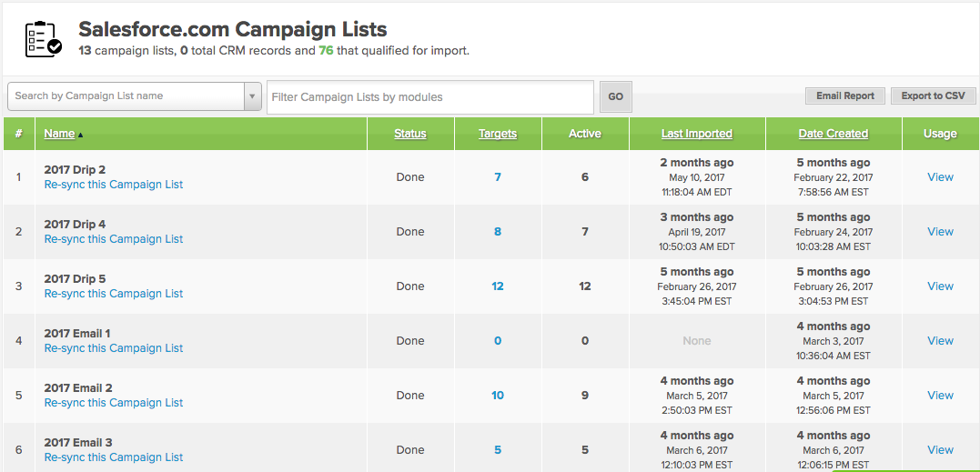Click the None last-imported value for 2017 Email 1
This screenshot has width=980, height=472.
[x=697, y=341]
